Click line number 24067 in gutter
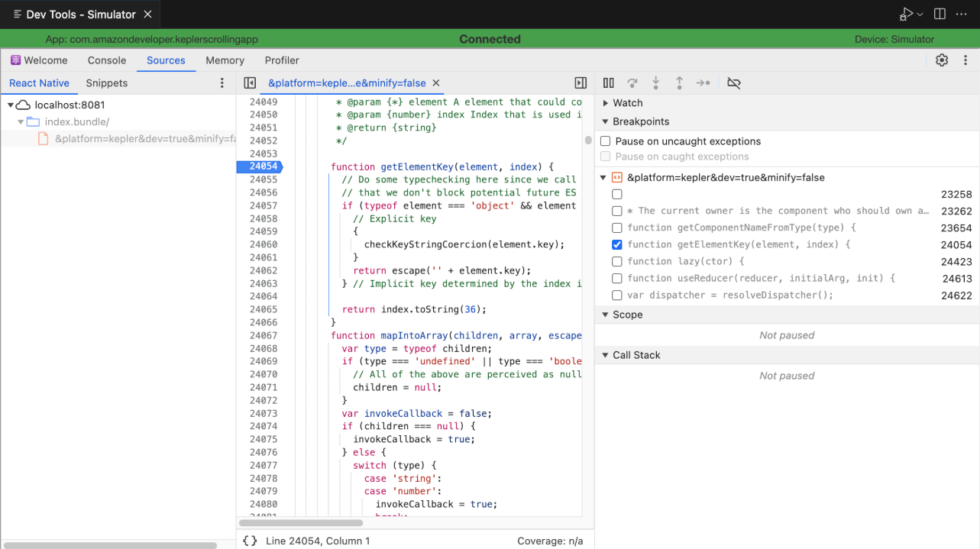The width and height of the screenshot is (980, 549). (x=264, y=335)
